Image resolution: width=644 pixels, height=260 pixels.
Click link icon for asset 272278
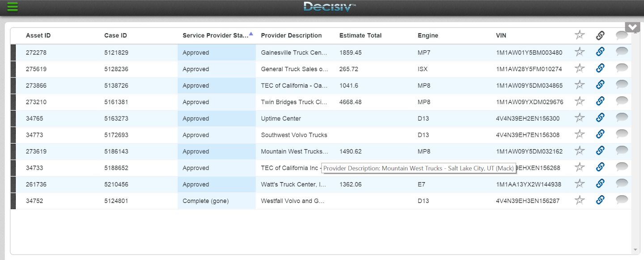(x=600, y=52)
